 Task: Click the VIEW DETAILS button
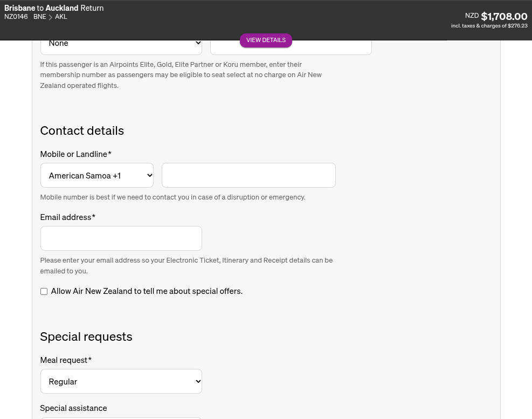266,40
